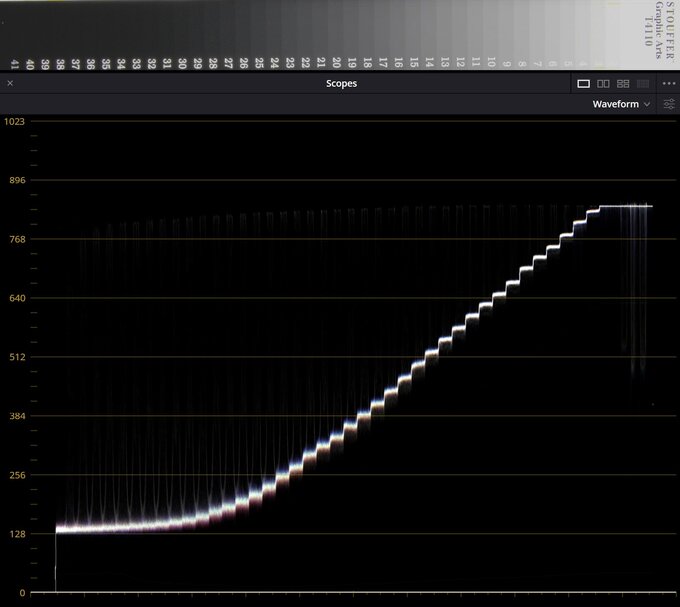
Task: Click the 512 scale label
Action: (x=17, y=357)
